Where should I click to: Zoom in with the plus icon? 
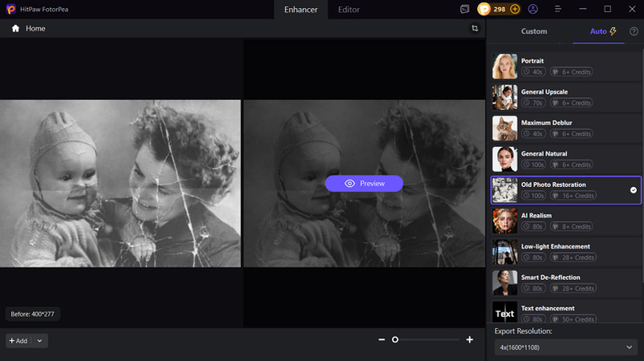point(469,339)
